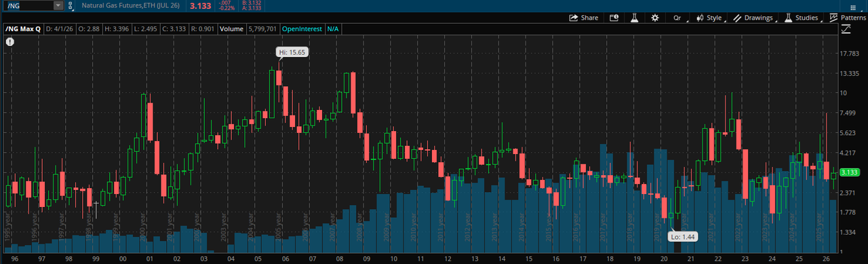Viewport: 868px width, 264px height.
Task: Click the 96 label on the time axis
Action: point(14,259)
